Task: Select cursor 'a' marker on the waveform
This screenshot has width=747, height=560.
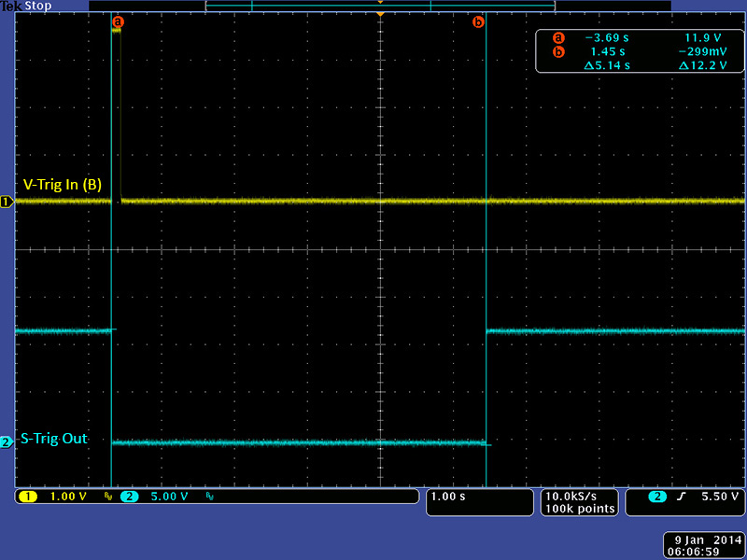Action: pyautogui.click(x=117, y=21)
